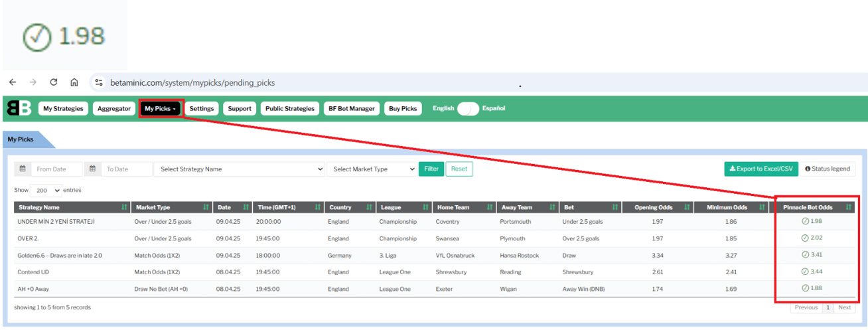The height and width of the screenshot is (330, 868).
Task: Click the check icon next to 3.41 odds
Action: [805, 254]
